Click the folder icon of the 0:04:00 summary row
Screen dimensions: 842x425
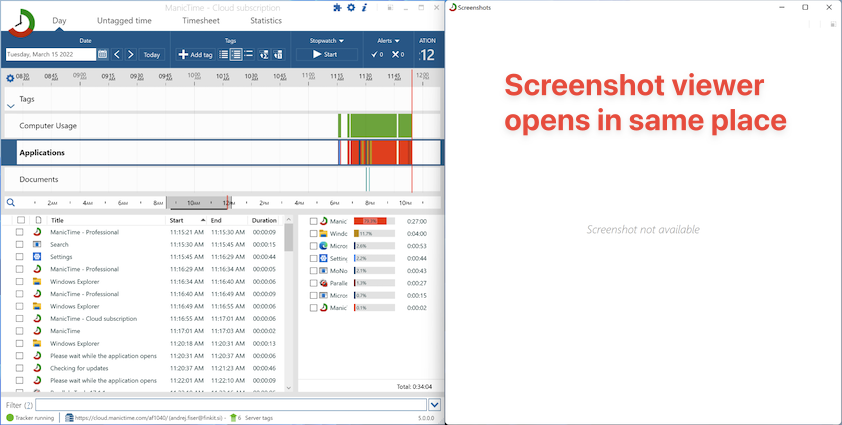(x=323, y=233)
